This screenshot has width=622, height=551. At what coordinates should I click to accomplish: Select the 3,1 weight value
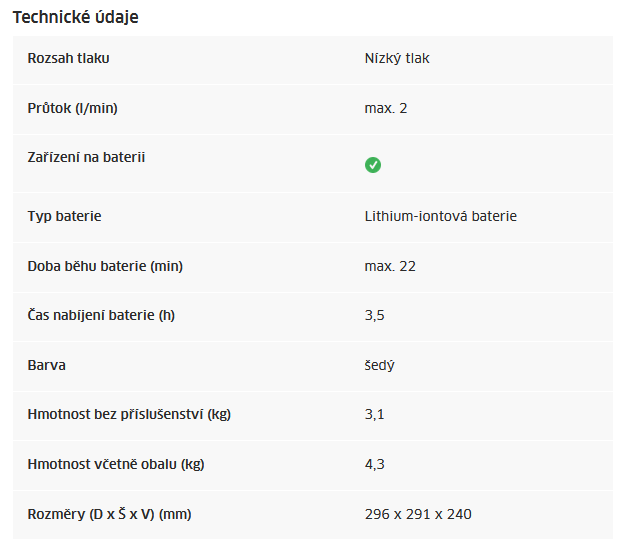point(374,415)
